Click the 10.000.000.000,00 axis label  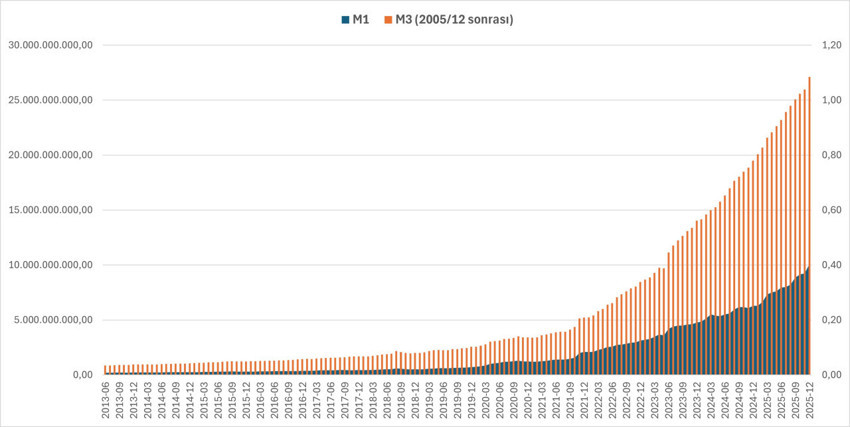50,265
